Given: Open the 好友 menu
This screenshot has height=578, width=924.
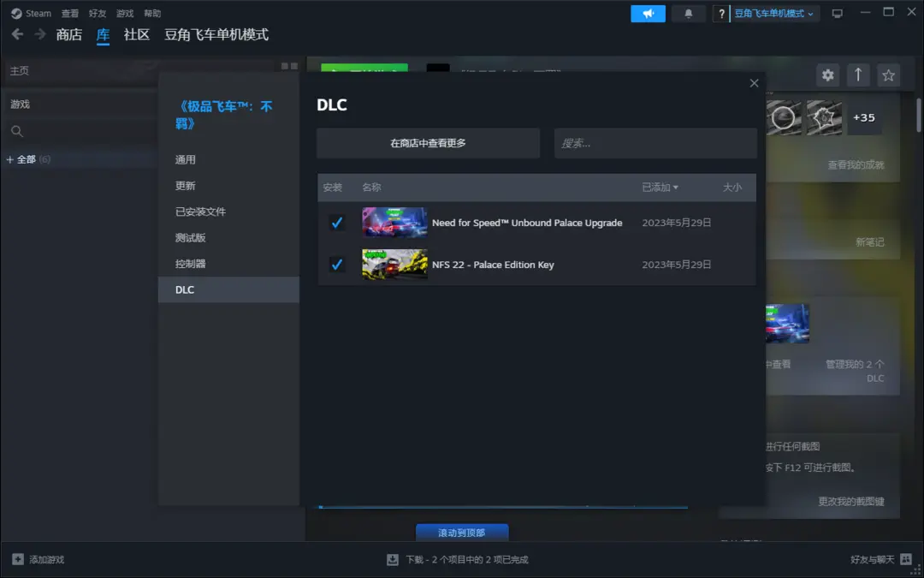Looking at the screenshot, I should (x=98, y=13).
